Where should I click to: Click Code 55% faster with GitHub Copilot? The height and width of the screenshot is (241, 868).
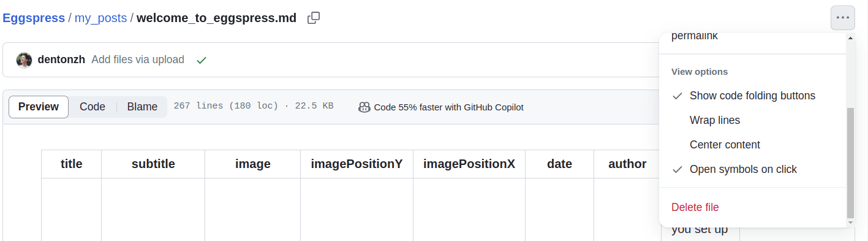coord(448,107)
